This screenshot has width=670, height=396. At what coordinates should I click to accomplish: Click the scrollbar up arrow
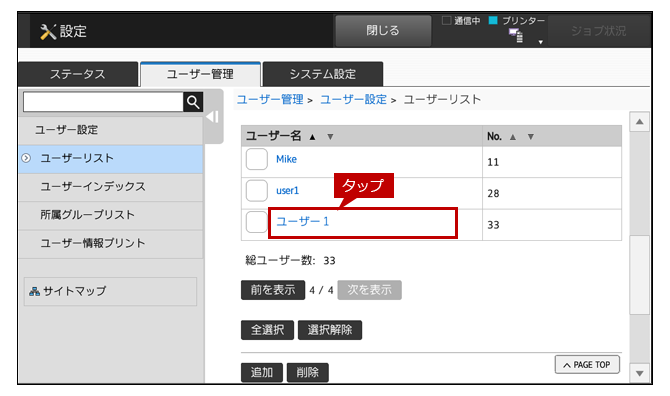point(640,122)
